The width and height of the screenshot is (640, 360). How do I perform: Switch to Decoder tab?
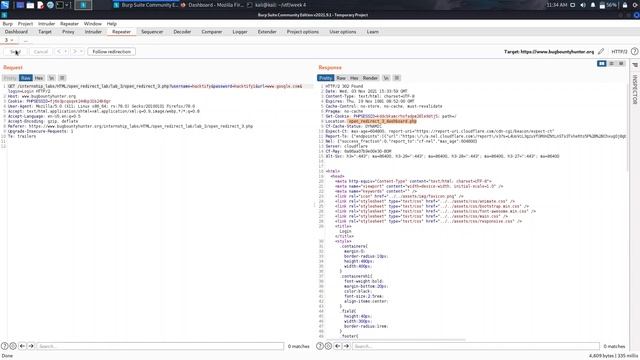tap(182, 32)
